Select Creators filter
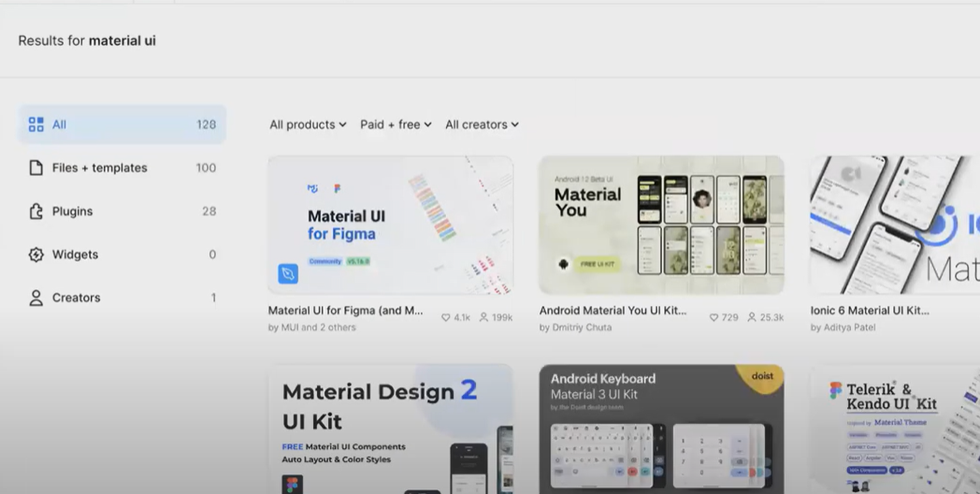 122,298
